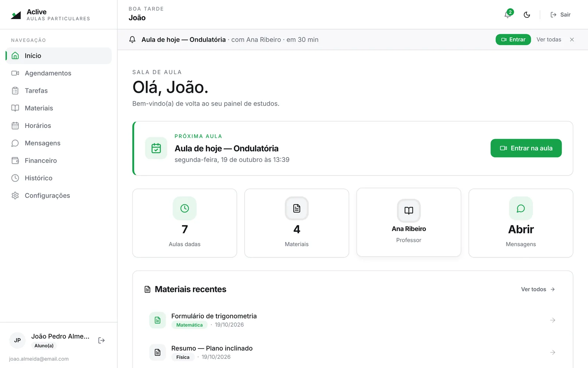
Task: Open Mensagens in the sidebar
Action: point(59,143)
